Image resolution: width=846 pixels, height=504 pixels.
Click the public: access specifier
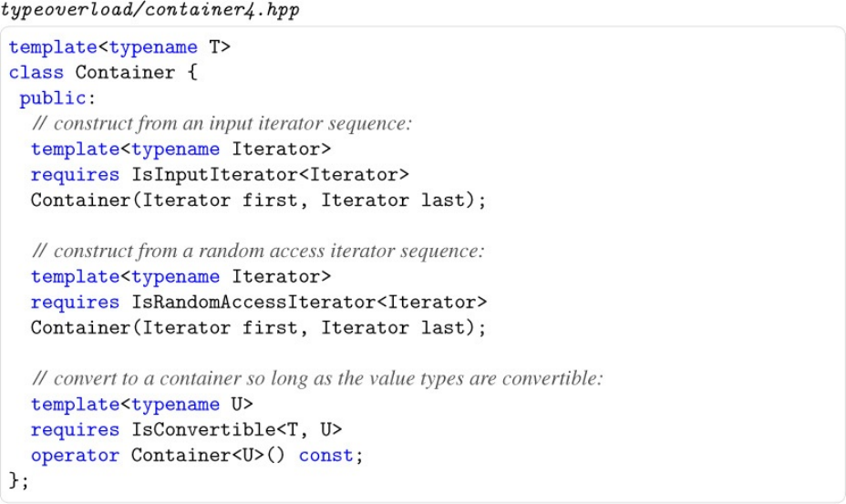[x=53, y=98]
